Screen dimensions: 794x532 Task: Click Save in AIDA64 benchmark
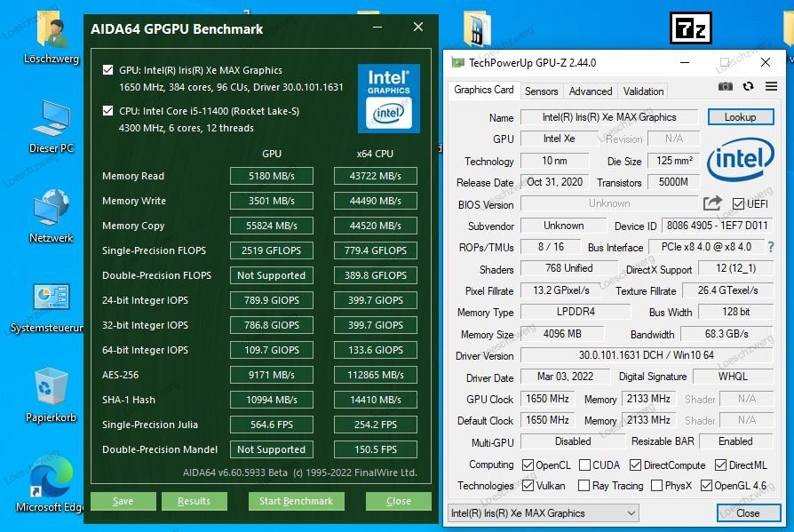(x=123, y=501)
